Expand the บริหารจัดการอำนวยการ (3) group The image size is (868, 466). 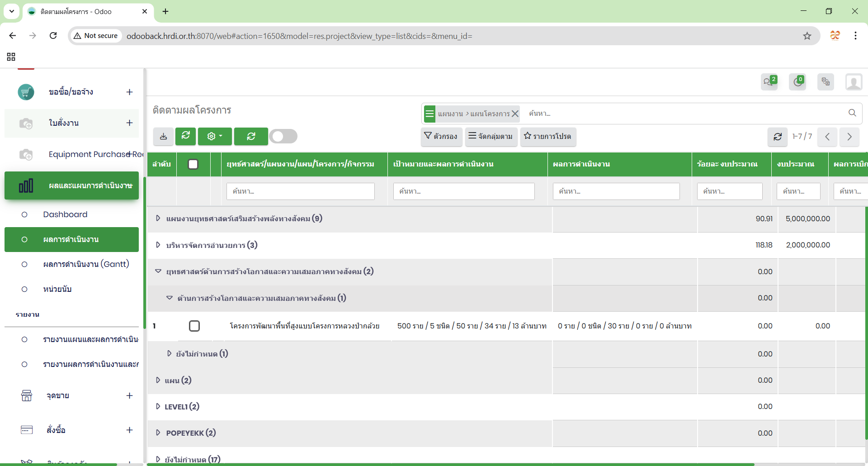pyautogui.click(x=158, y=245)
